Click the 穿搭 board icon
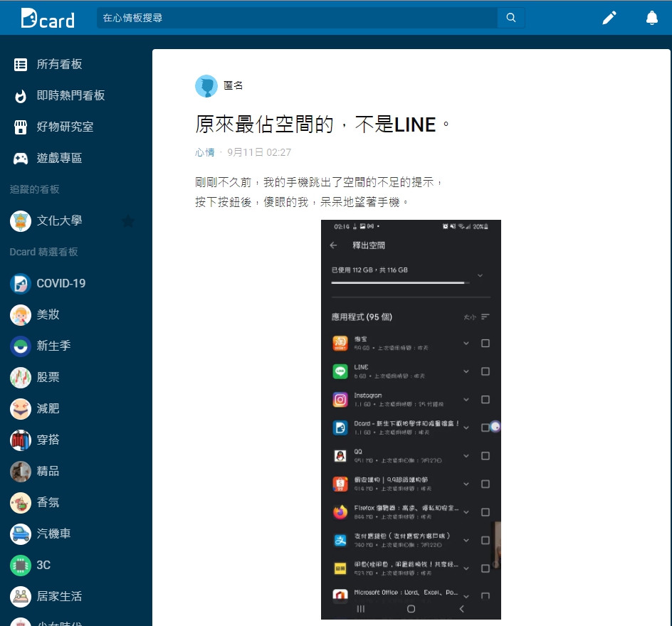 click(21, 440)
